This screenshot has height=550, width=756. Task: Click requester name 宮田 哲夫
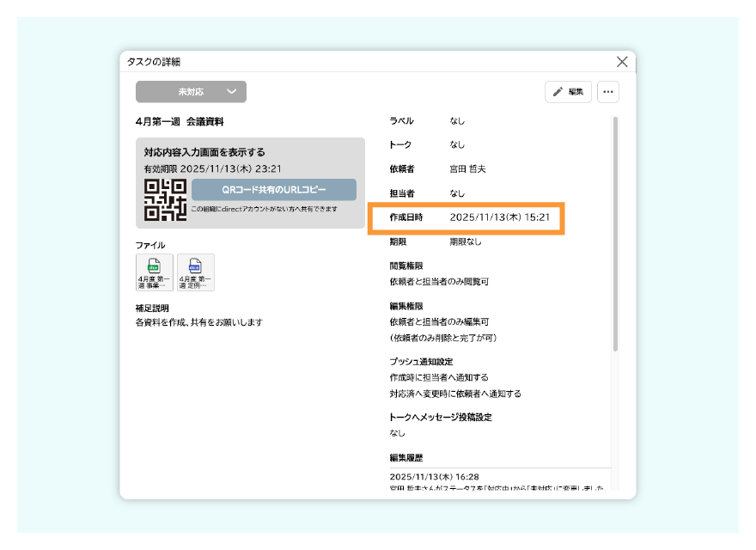point(473,168)
